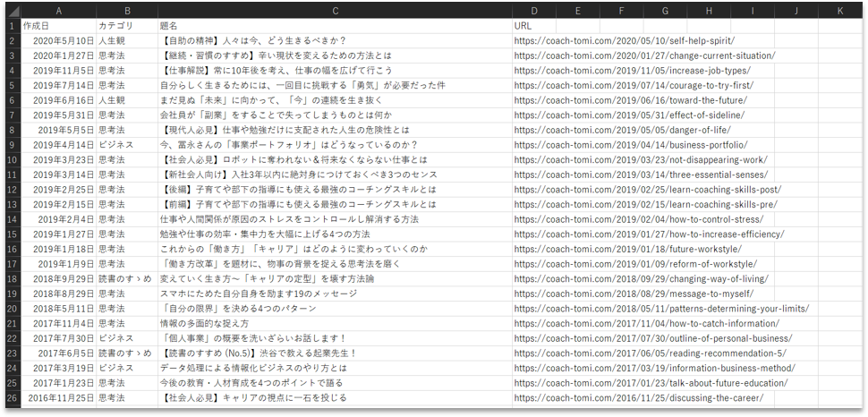Select column A header
This screenshot has width=868, height=417.
pyautogui.click(x=58, y=11)
